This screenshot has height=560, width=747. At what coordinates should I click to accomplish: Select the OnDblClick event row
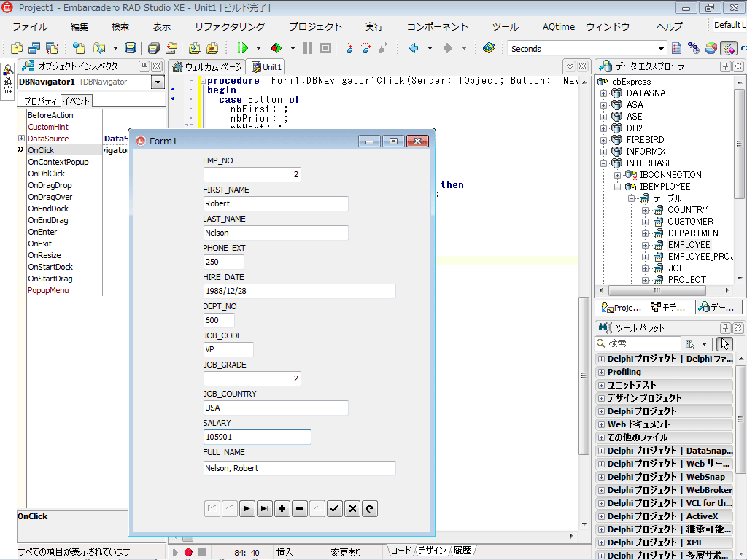click(x=64, y=174)
